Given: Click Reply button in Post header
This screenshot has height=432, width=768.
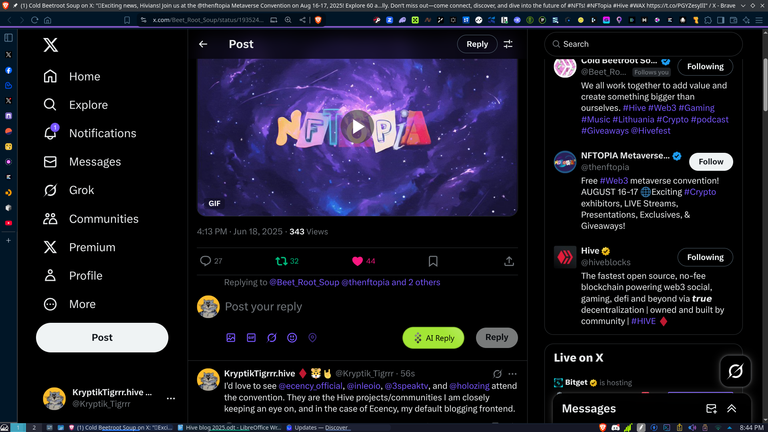Looking at the screenshot, I should pyautogui.click(x=477, y=44).
